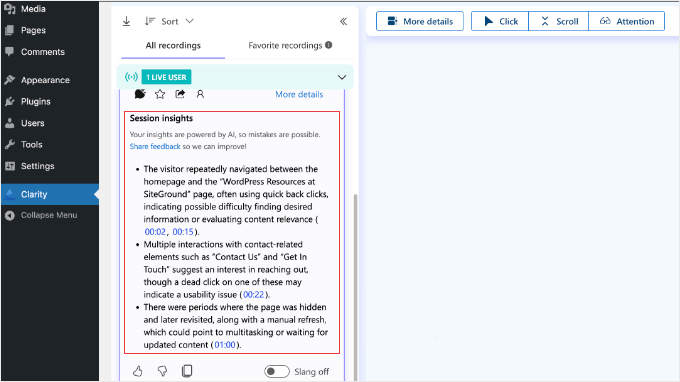The image size is (680, 382).
Task: Open the Media menu in the WordPress sidebar
Action: click(50, 9)
